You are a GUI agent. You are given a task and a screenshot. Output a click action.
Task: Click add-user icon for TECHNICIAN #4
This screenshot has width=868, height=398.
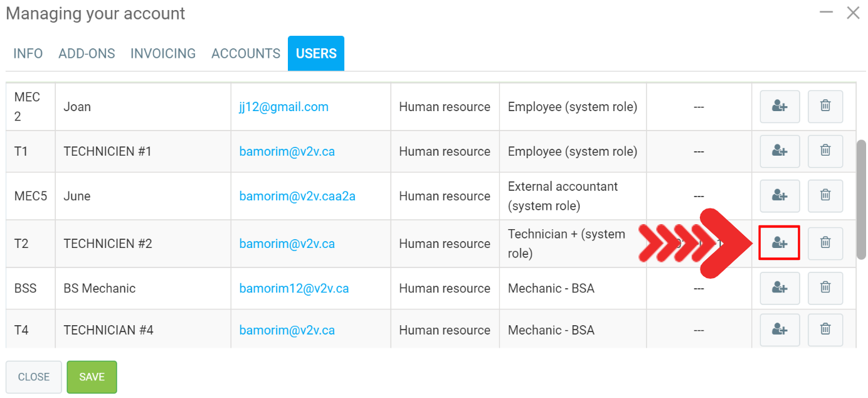point(780,330)
